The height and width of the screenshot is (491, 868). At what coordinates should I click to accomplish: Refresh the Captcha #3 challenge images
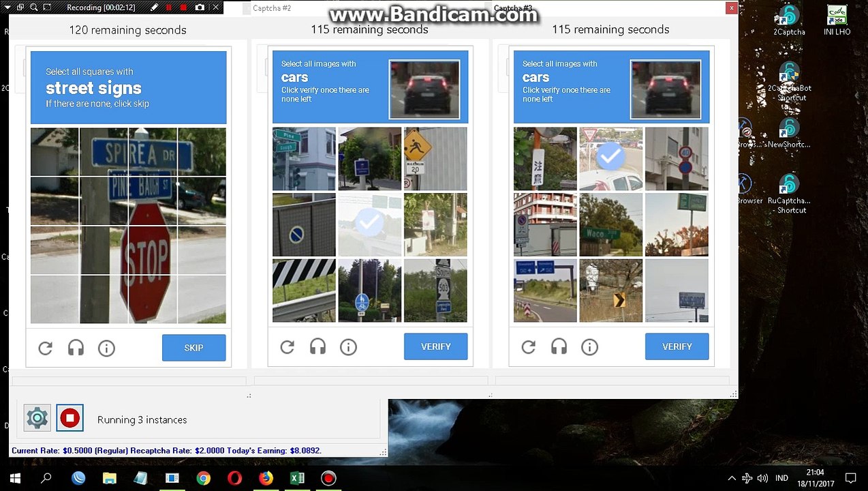pos(528,347)
